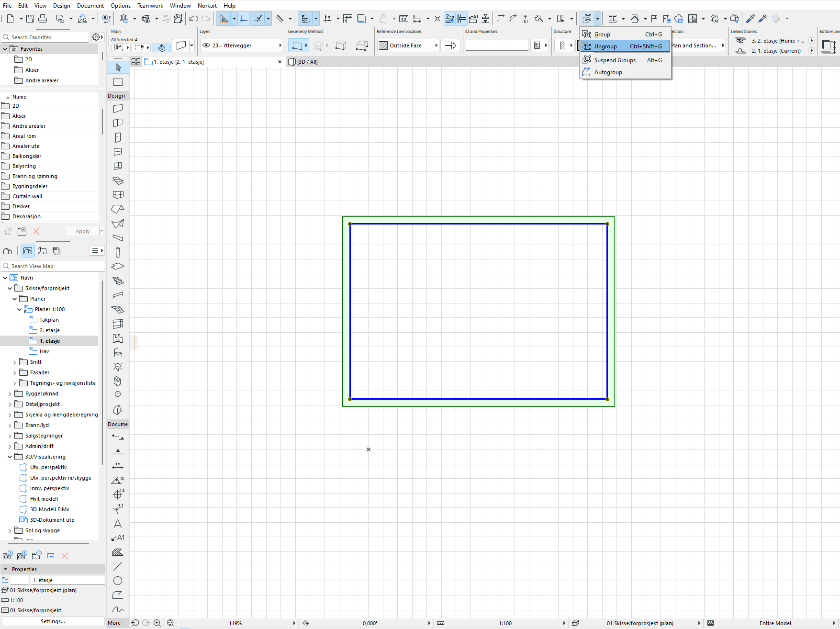Activate the Lamp tool

point(118,367)
